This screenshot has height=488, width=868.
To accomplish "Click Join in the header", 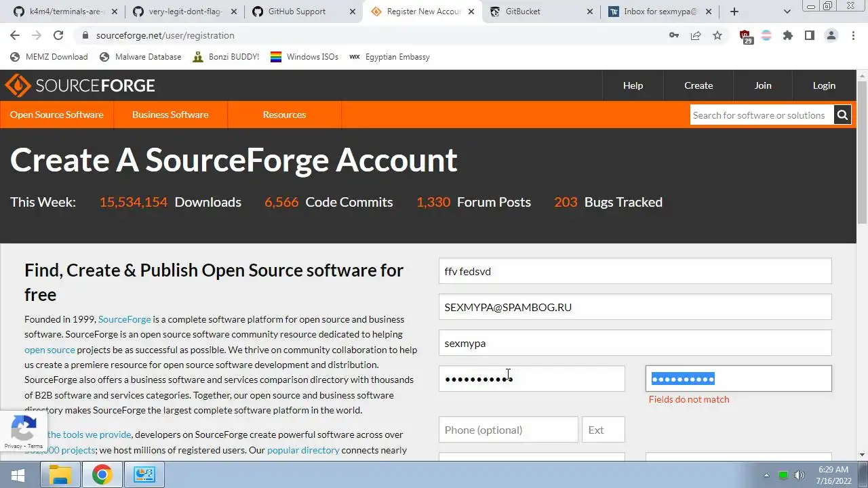I will pos(763,85).
